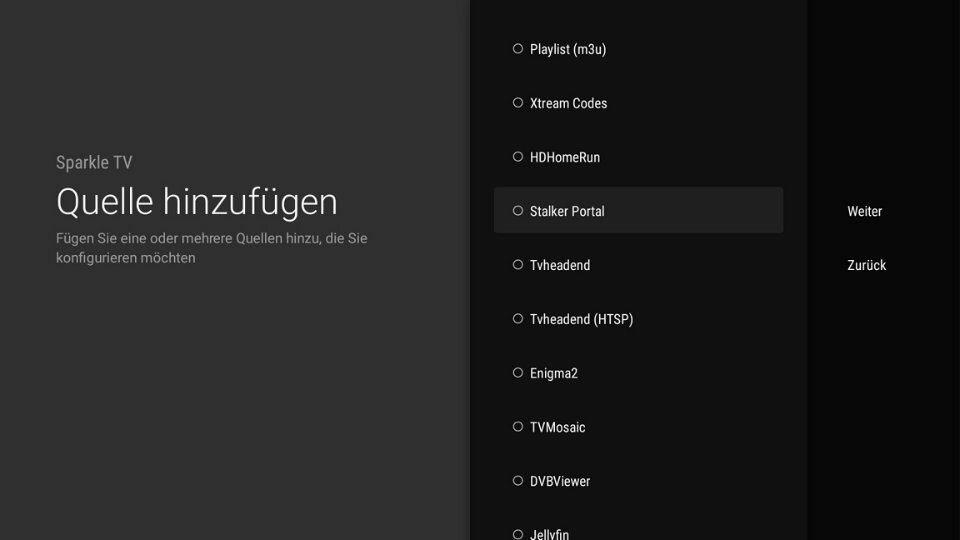Choose the Tvheadend (HTSP) list entry
960x540 pixels.
pos(639,319)
